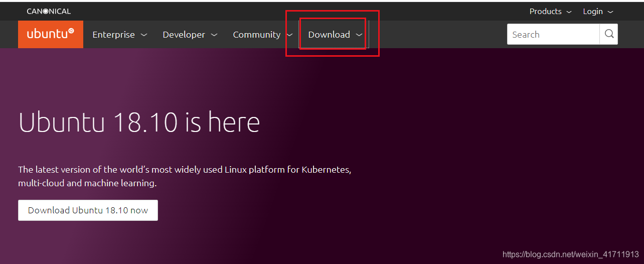Click the search magnifier icon

609,34
